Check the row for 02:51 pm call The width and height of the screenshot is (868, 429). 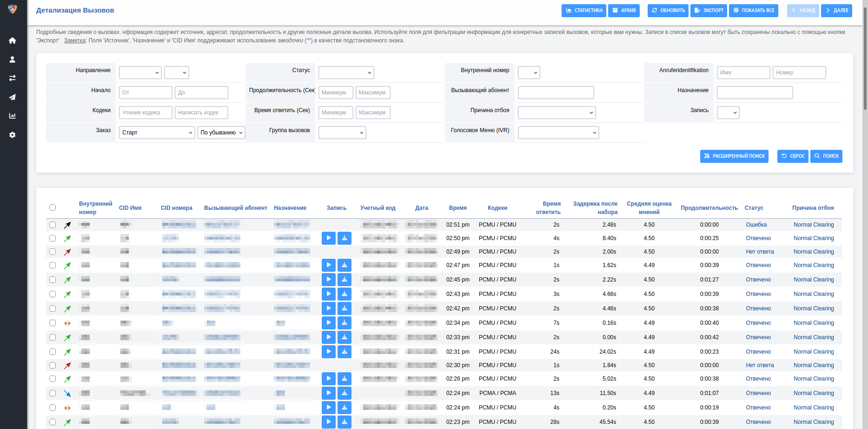point(53,225)
